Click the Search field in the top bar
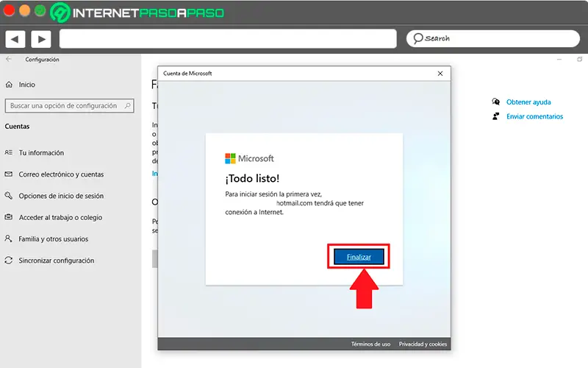588x368 pixels. pyautogui.click(x=492, y=38)
